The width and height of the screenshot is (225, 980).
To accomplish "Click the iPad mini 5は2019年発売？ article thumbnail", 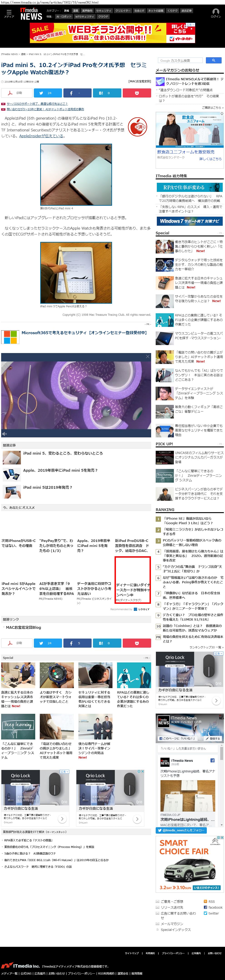I will pyautogui.click(x=12, y=491).
